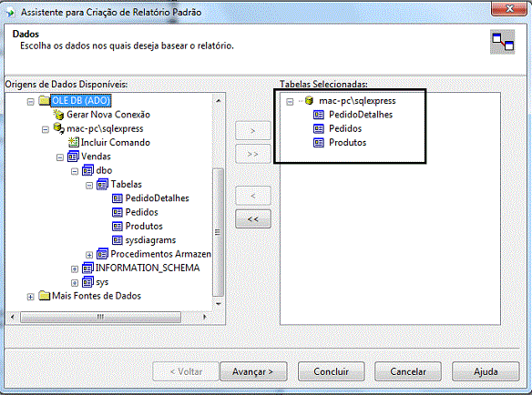Remove all tables with << button

pos(253,219)
